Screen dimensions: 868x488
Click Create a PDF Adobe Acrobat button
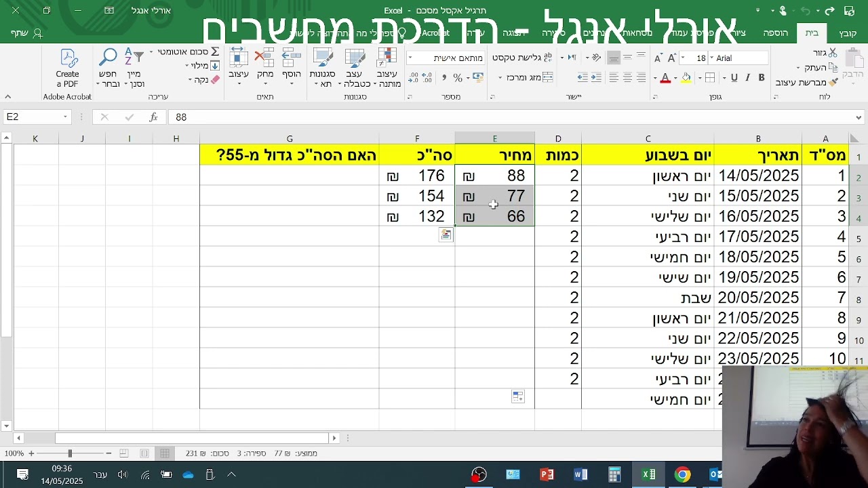point(67,68)
